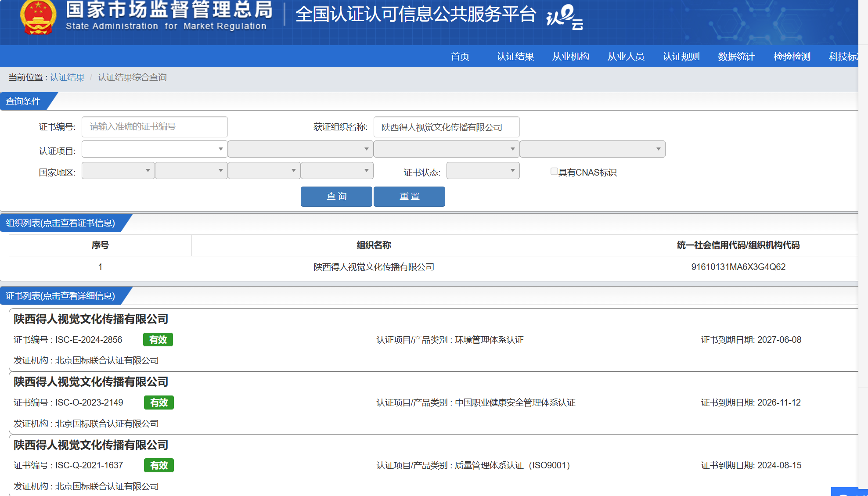Image resolution: width=868 pixels, height=496 pixels.
Task: Open the 数据统计 nav menu
Action: [736, 57]
